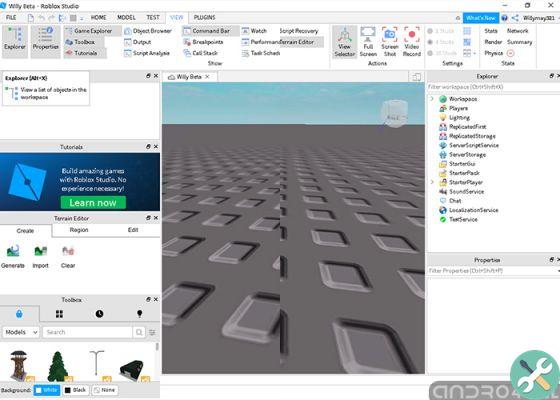Switch to the TEST ribbon tab
The width and height of the screenshot is (560, 400).
coord(153,18)
